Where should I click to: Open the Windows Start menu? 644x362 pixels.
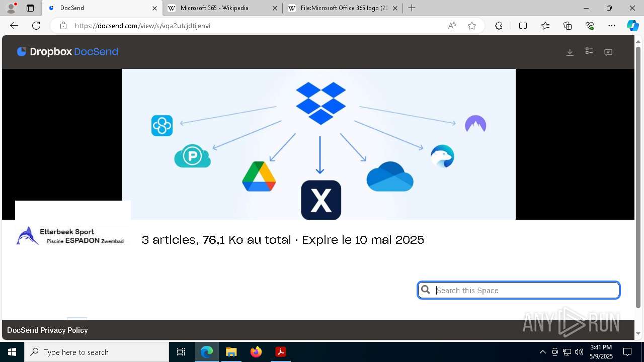12,352
